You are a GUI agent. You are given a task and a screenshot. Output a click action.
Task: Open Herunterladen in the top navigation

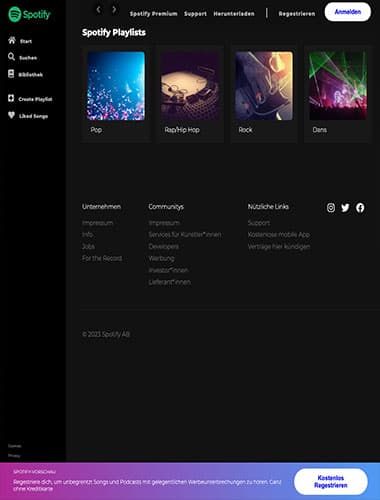click(x=234, y=14)
